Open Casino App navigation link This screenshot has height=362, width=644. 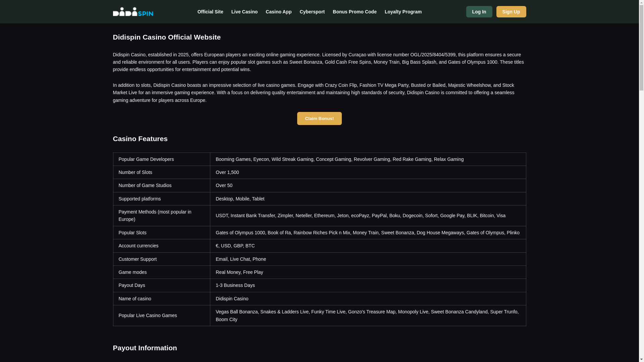coord(278,12)
